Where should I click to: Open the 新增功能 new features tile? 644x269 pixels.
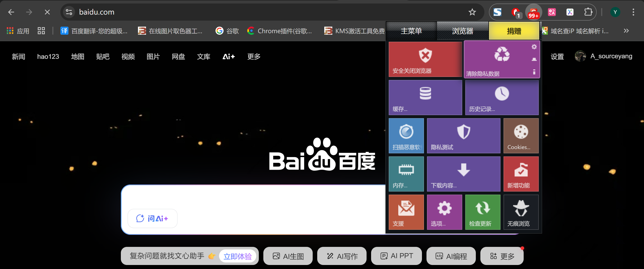tap(520, 174)
